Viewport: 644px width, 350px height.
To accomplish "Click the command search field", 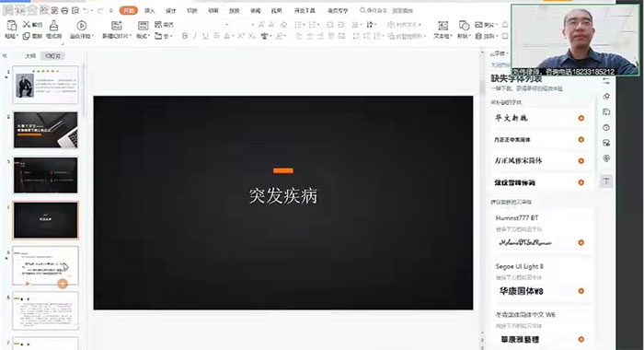I will 386,11.
